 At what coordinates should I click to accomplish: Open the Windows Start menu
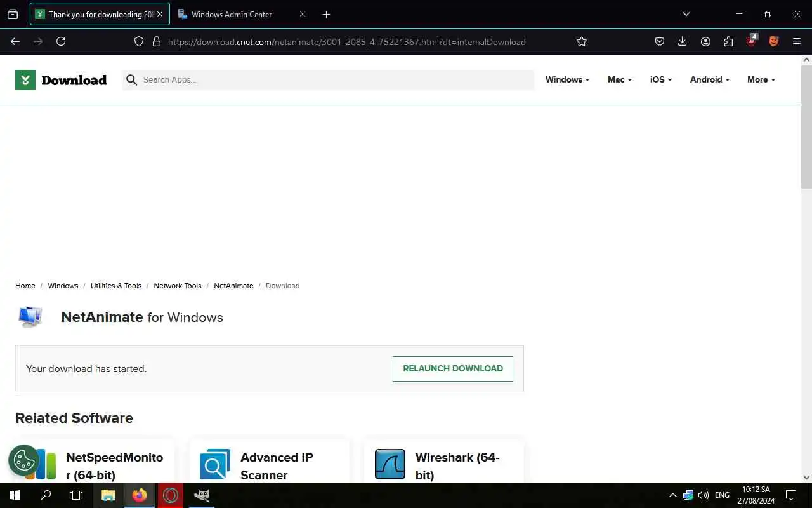tap(15, 495)
